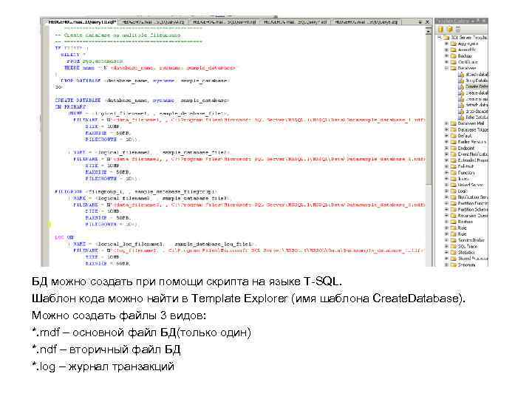Expand the Stored Procedure folder

click(x=446, y=259)
